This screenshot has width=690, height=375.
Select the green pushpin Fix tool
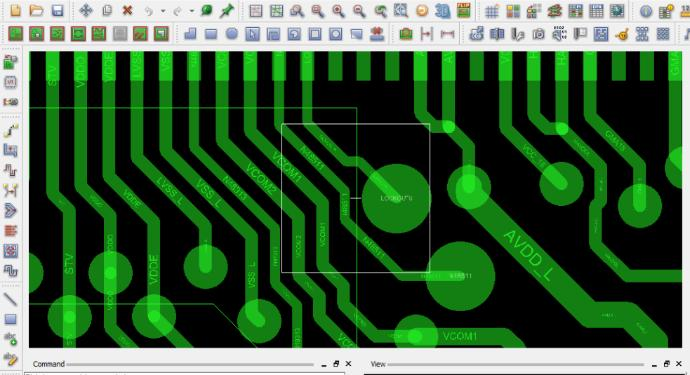pyautogui.click(x=227, y=10)
